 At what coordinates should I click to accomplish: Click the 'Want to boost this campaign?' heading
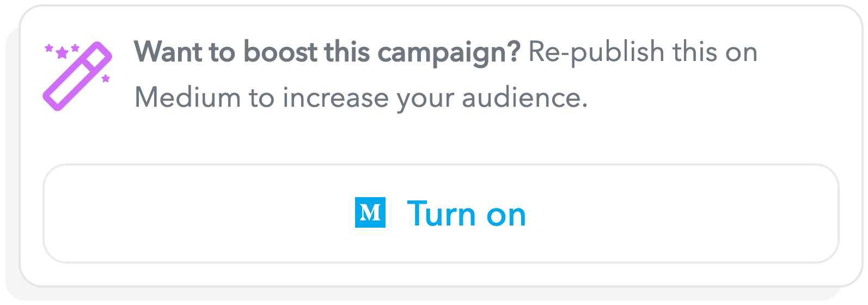point(327,53)
